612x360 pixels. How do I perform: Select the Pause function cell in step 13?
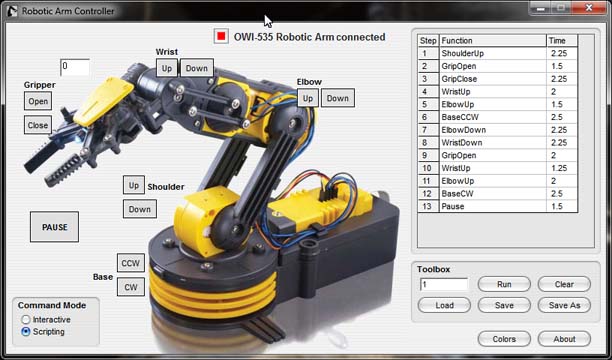pyautogui.click(x=493, y=206)
